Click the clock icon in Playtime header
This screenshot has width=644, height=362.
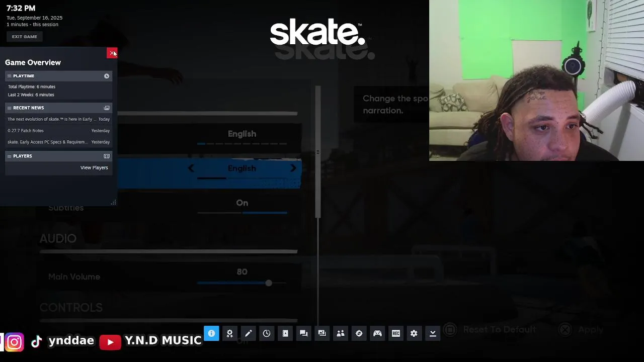(x=107, y=76)
